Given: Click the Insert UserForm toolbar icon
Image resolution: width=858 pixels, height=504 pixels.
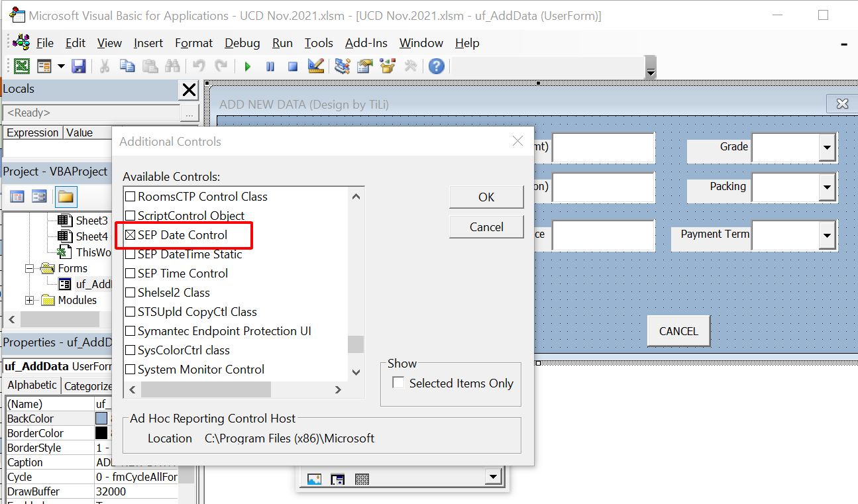Looking at the screenshot, I should [44, 66].
